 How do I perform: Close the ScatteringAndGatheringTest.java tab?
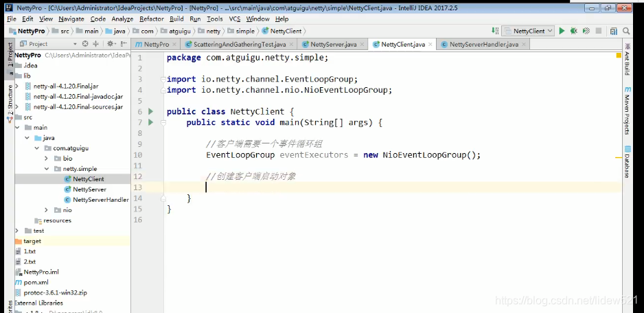(x=291, y=45)
